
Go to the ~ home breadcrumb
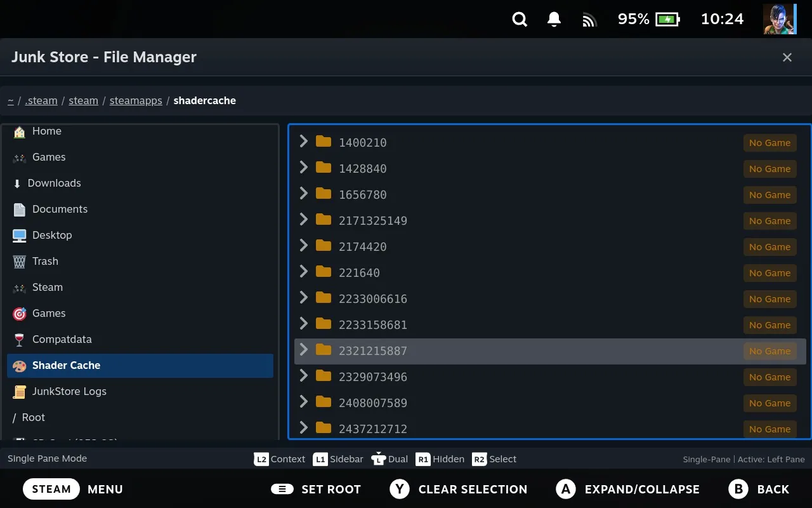pyautogui.click(x=11, y=100)
